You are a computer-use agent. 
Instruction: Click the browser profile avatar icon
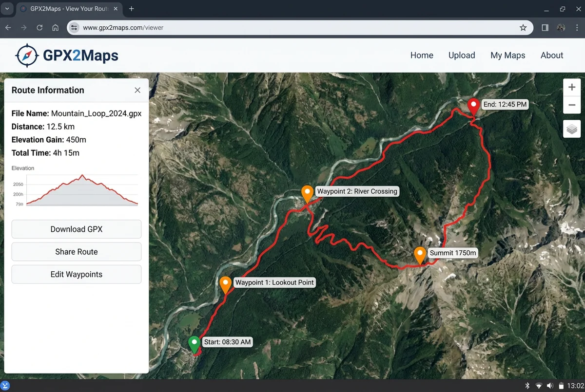click(561, 28)
